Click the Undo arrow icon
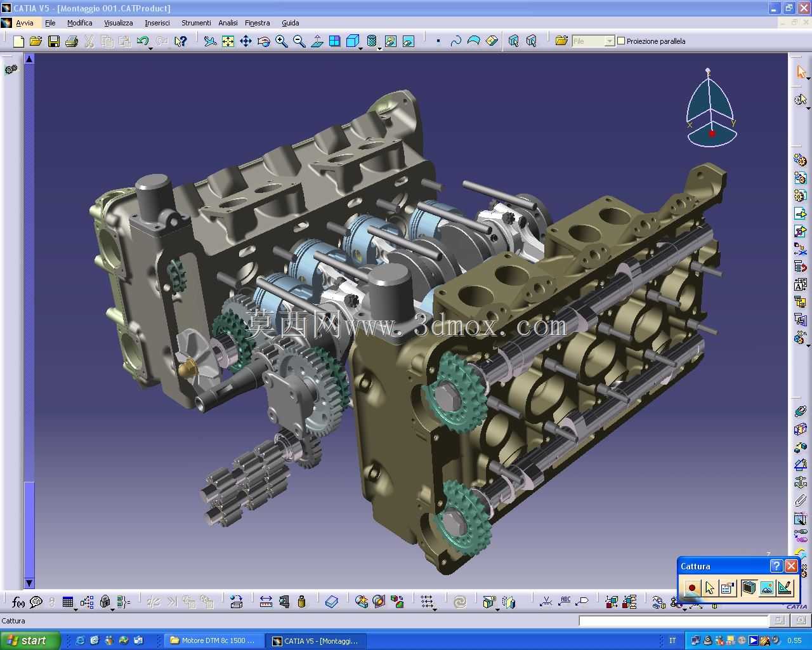This screenshot has height=650, width=812. [143, 41]
